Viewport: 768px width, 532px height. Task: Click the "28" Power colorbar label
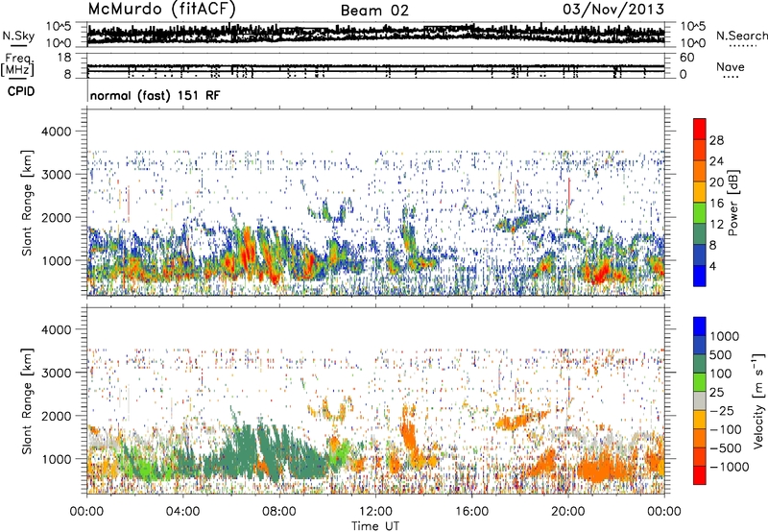(x=716, y=140)
